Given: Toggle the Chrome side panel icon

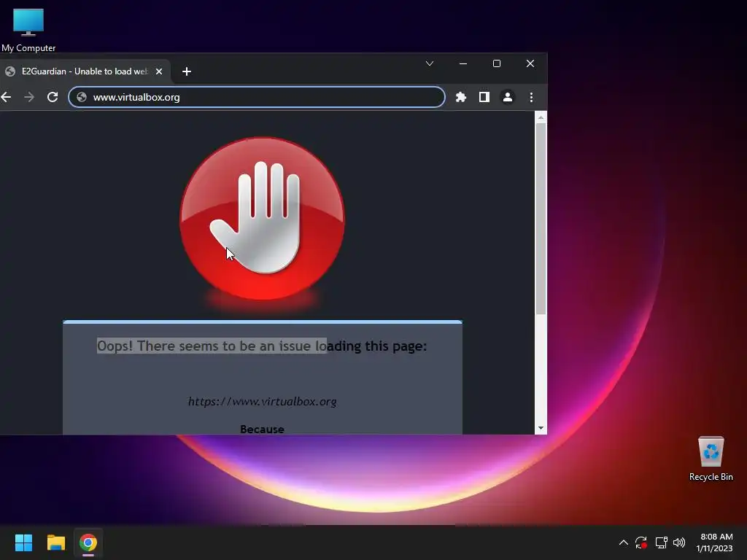Looking at the screenshot, I should tap(484, 97).
